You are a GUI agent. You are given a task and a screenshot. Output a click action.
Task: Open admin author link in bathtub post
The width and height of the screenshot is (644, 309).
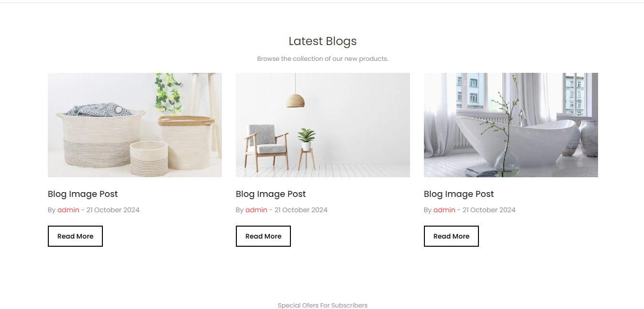pos(444,210)
